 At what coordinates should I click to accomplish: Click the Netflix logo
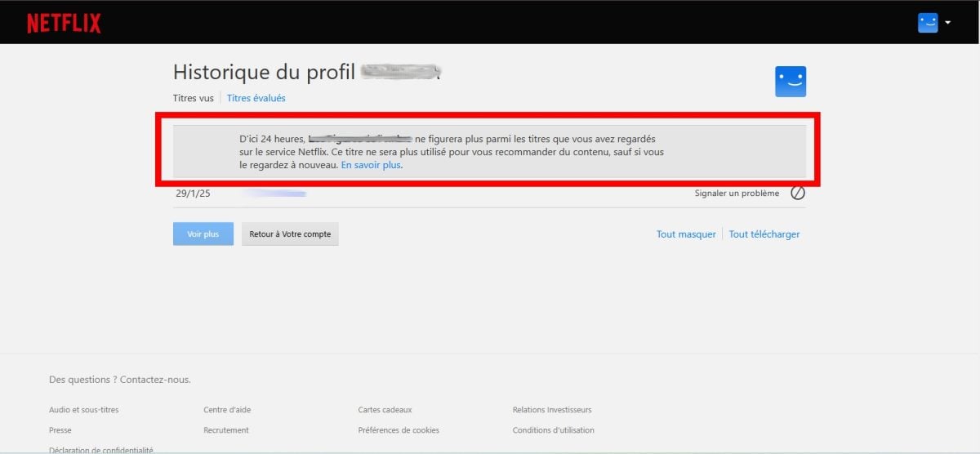[x=64, y=23]
